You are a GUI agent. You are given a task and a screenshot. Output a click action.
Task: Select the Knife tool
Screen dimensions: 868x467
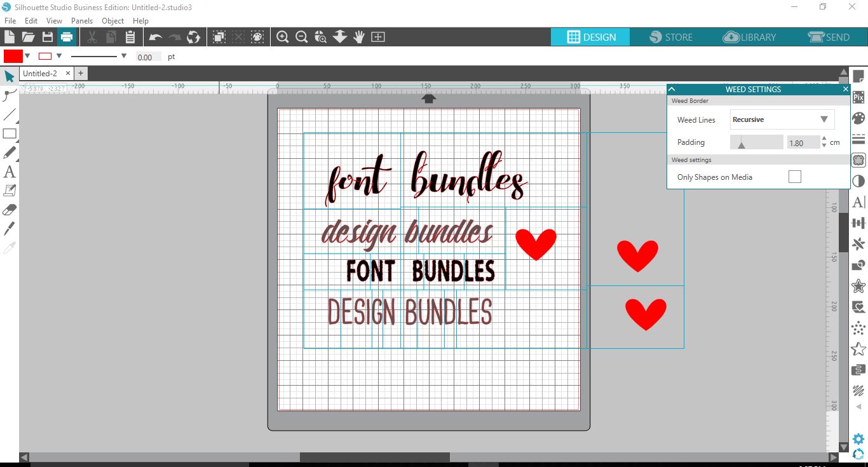pos(10,229)
